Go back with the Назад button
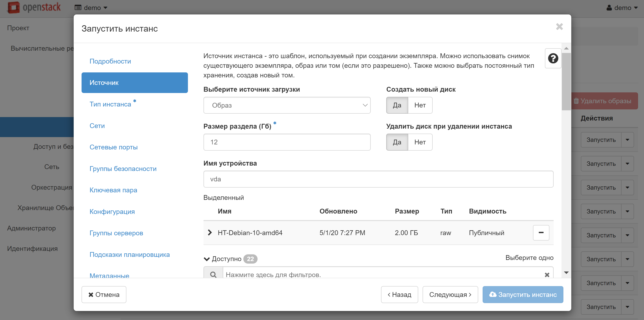This screenshot has width=644, height=320. [x=399, y=294]
